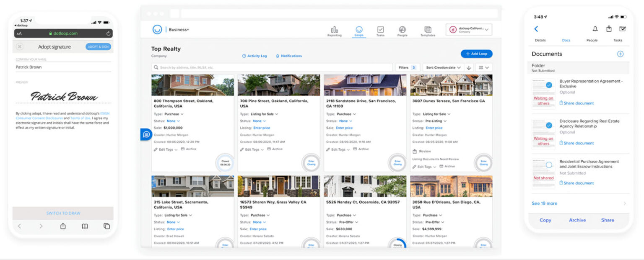Click the + Add Loop button
644x260 pixels.
[x=477, y=54]
